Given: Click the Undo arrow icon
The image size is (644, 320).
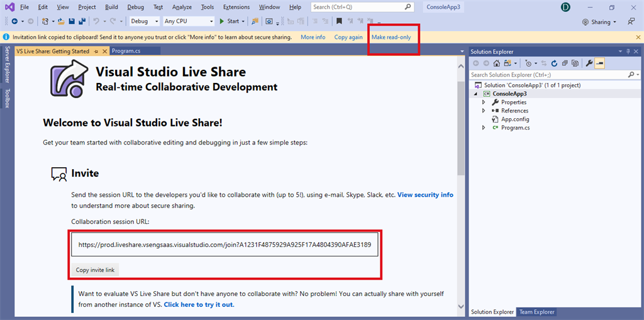Looking at the screenshot, I should (x=96, y=21).
